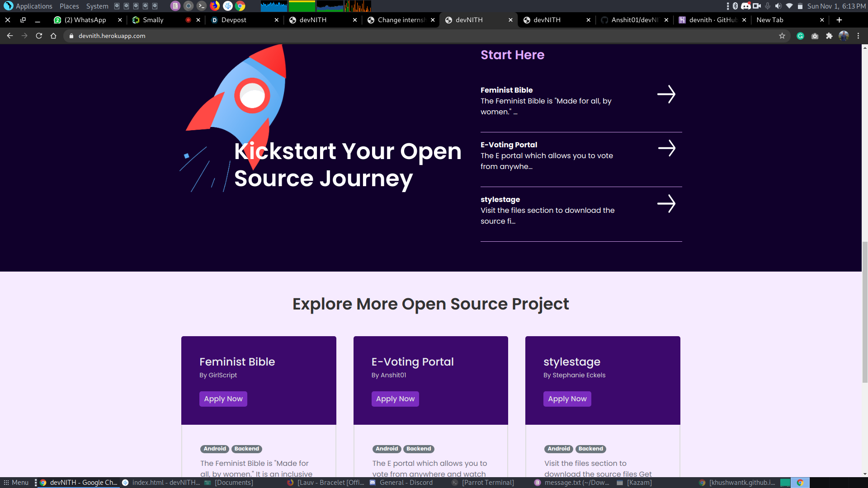Go to browser home page icon

point(53,36)
